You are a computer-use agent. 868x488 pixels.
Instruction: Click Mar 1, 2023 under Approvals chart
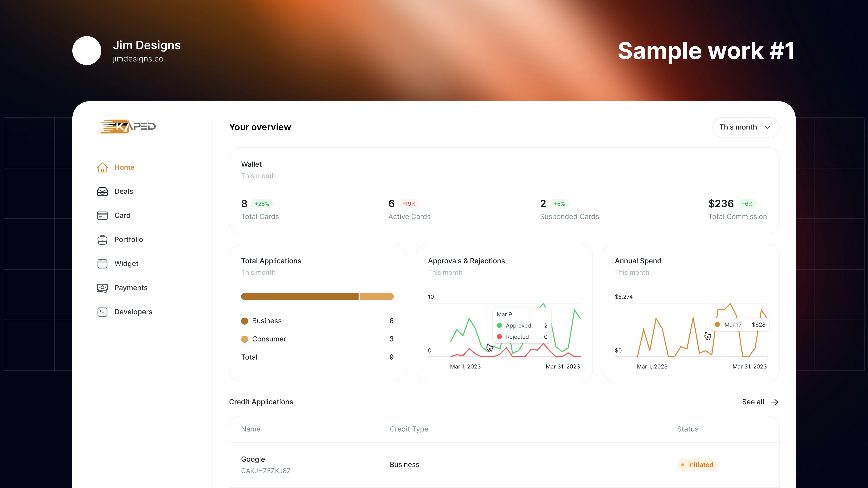tap(465, 367)
